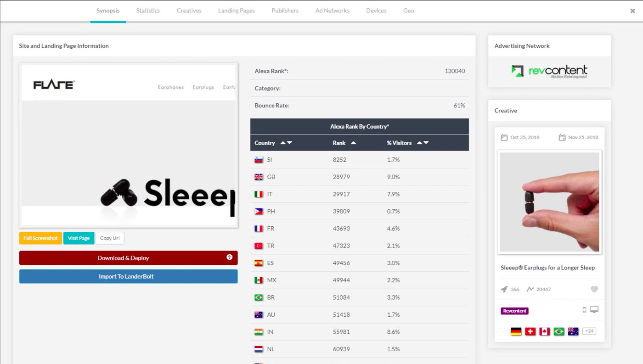The height and width of the screenshot is (364, 643).
Task: Click the help question mark on Download & Deploy
Action: 229,257
